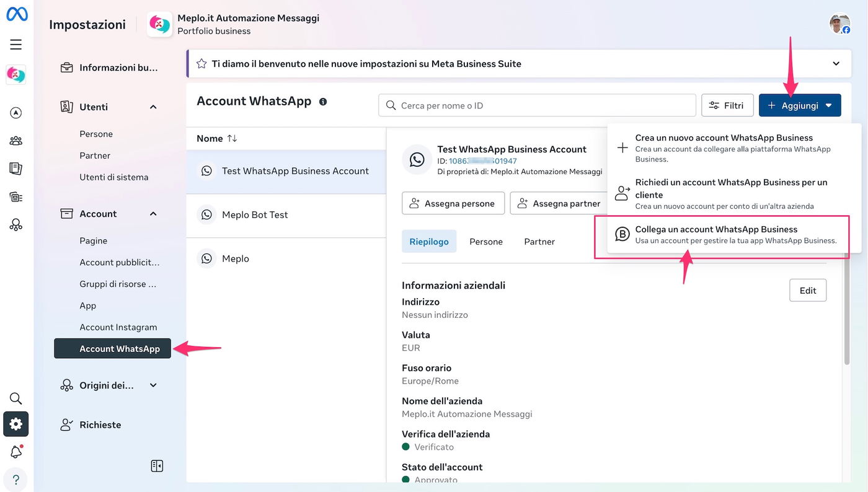The height and width of the screenshot is (492, 868).
Task: Click the Meta logo icon
Action: (17, 14)
